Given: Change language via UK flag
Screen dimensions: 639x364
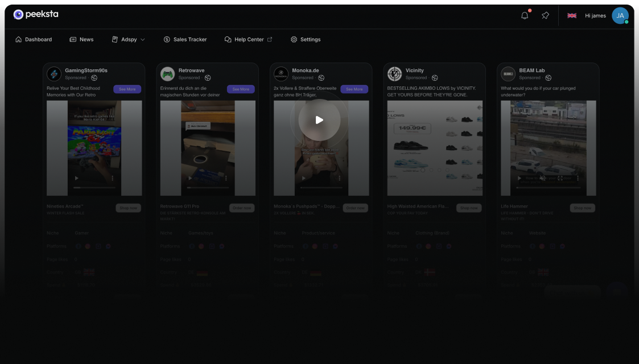Looking at the screenshot, I should point(572,15).
